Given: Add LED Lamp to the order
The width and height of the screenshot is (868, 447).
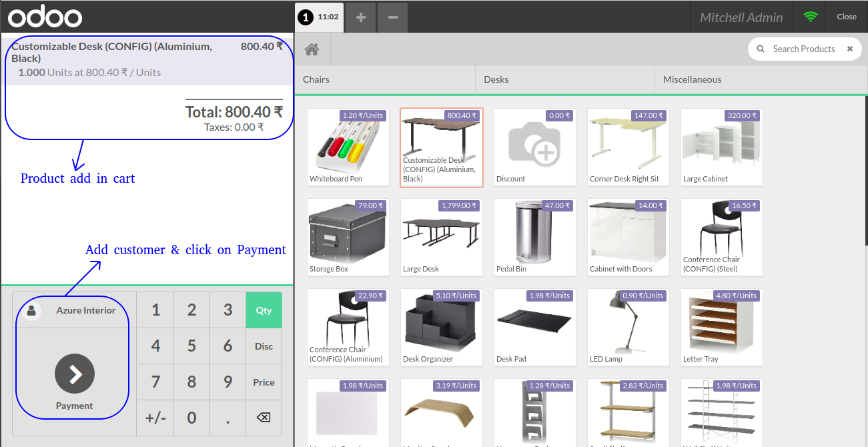Looking at the screenshot, I should pos(628,328).
